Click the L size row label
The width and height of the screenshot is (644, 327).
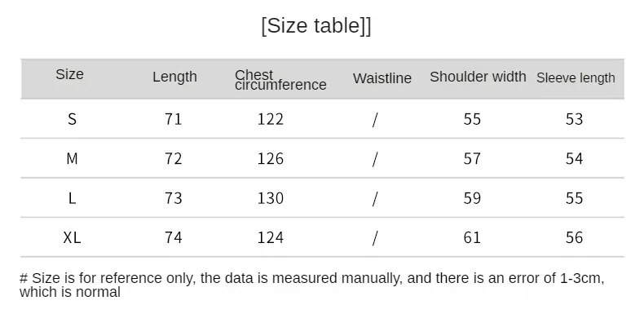[x=72, y=198]
